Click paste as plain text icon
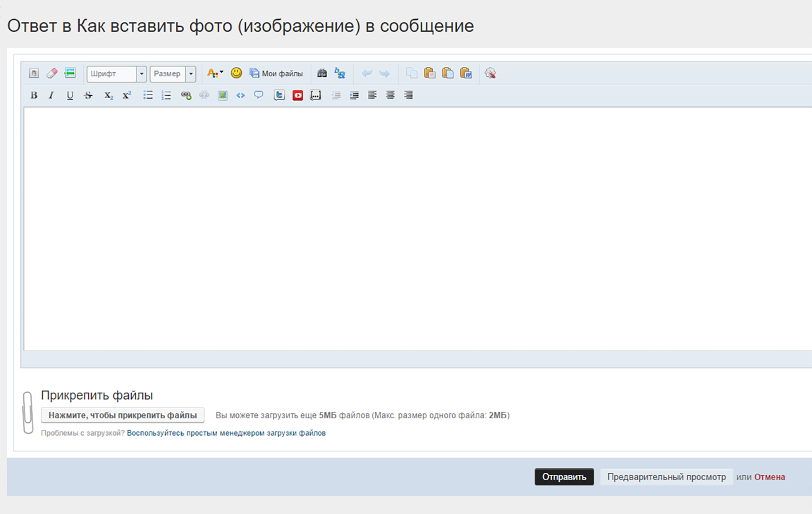This screenshot has height=514, width=812. (448, 73)
